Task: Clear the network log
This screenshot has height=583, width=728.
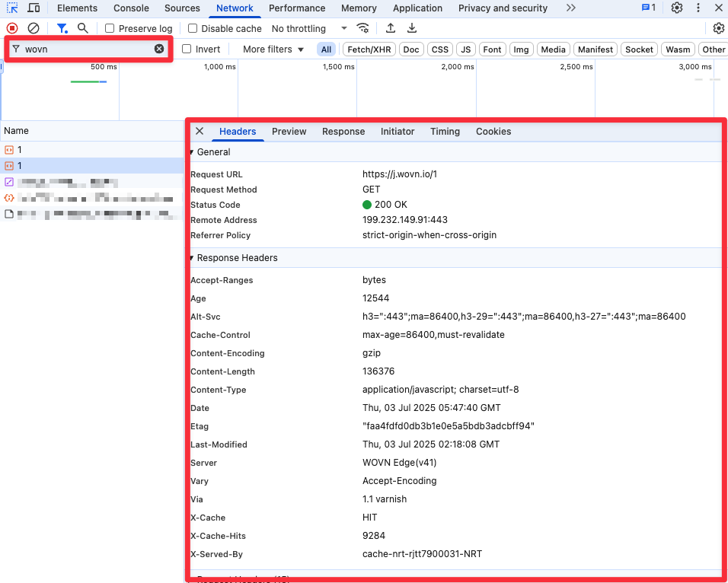Action: [x=34, y=28]
